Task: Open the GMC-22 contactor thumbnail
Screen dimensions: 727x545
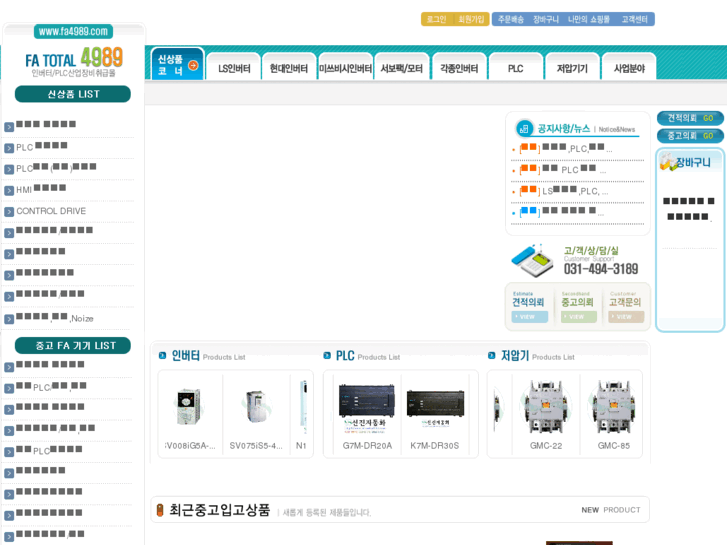Action: [x=546, y=407]
